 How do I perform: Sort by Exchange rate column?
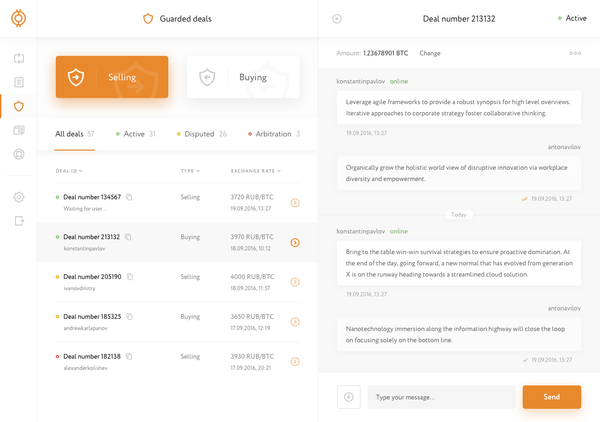[x=256, y=171]
